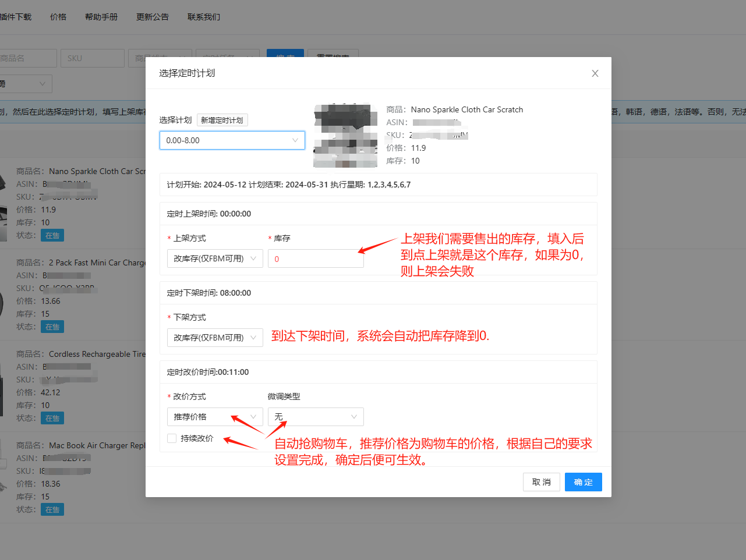This screenshot has height=560, width=746.
Task: Expand the 上架方式 dropdown
Action: point(214,258)
